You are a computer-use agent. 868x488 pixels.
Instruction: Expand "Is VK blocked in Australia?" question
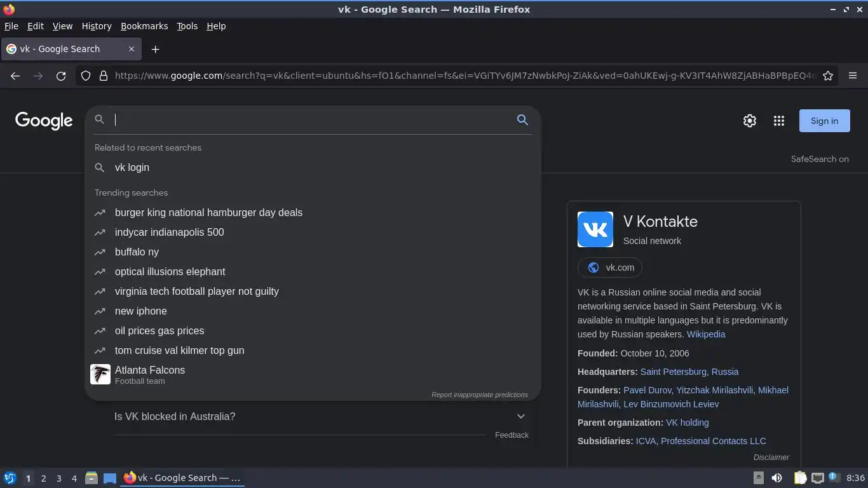321,416
